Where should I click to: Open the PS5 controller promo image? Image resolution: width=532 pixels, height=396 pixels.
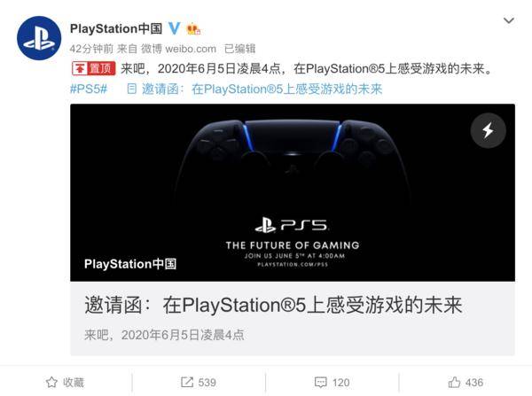tap(293, 192)
